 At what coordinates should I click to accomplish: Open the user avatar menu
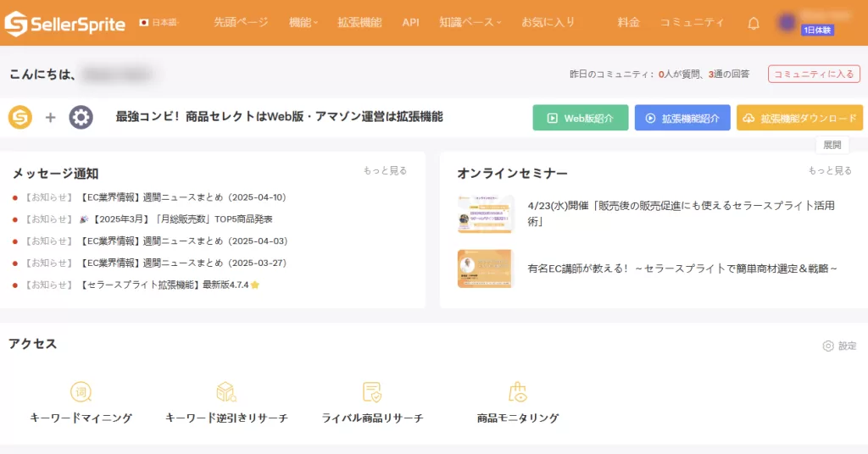point(787,23)
